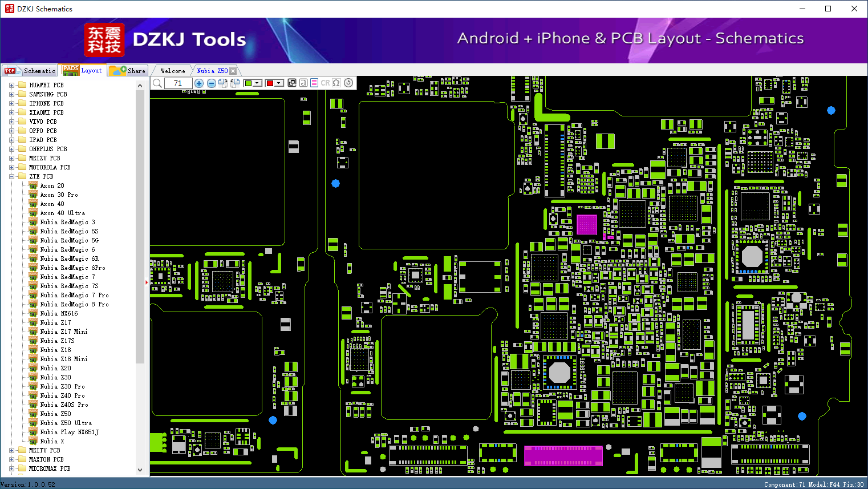
Task: Open the Nubia Z17 Mini layout
Action: coord(64,332)
